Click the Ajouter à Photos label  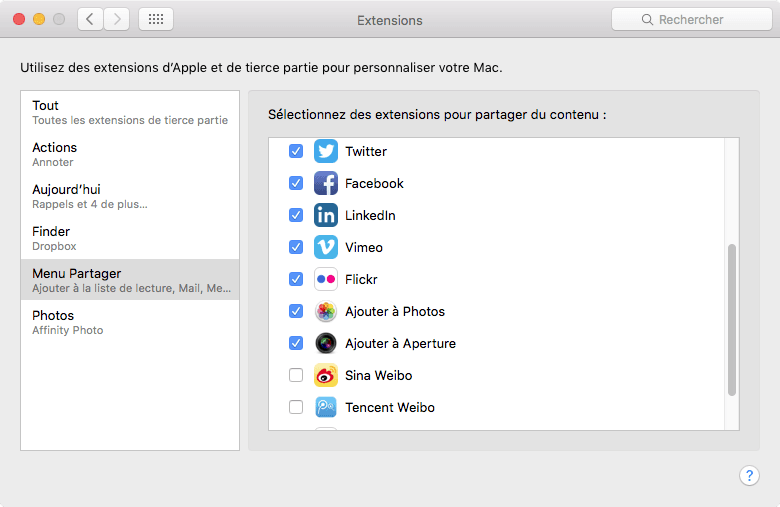point(395,311)
